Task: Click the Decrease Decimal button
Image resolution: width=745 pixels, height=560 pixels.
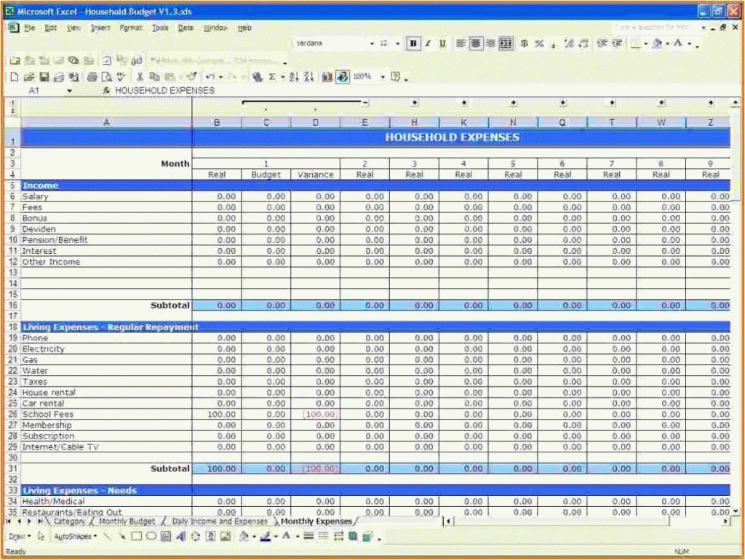Action: click(x=583, y=42)
